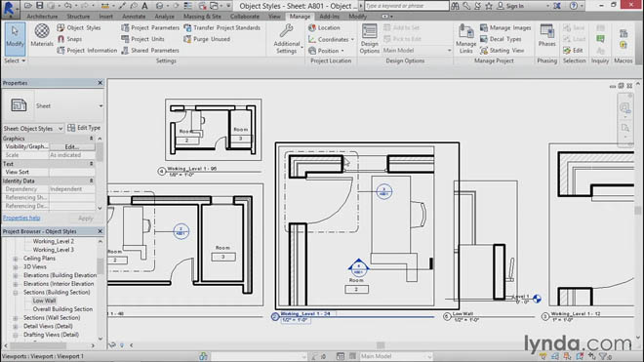Open the Manage Links tool

[x=465, y=39]
